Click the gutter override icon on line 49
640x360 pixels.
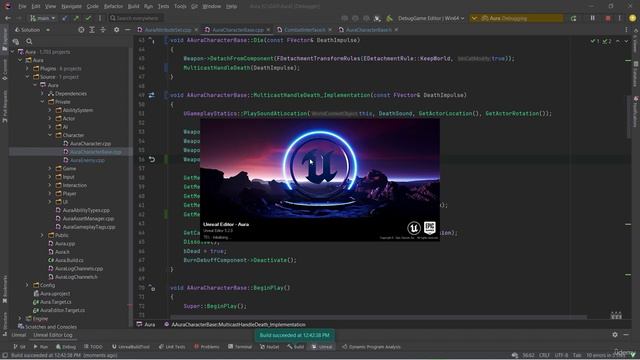(x=151, y=95)
